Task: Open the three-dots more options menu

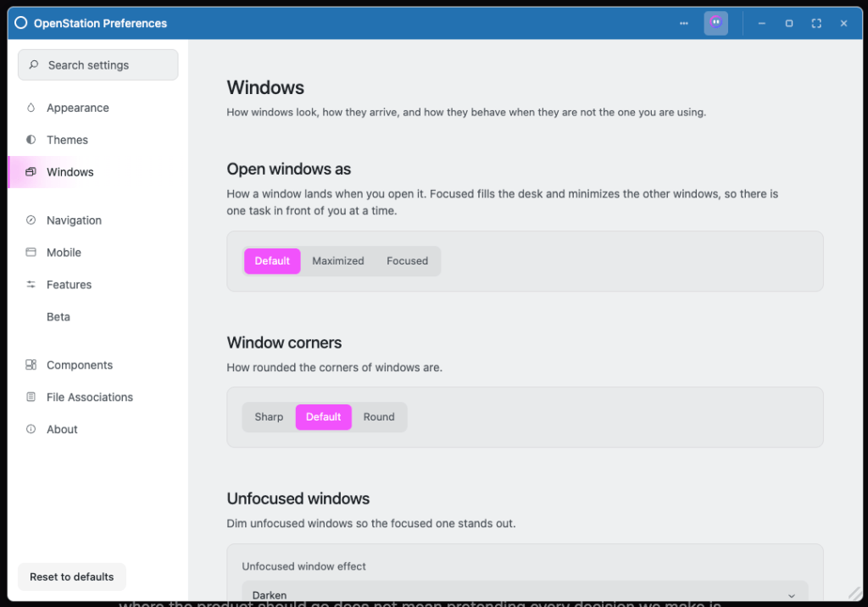Action: point(684,23)
